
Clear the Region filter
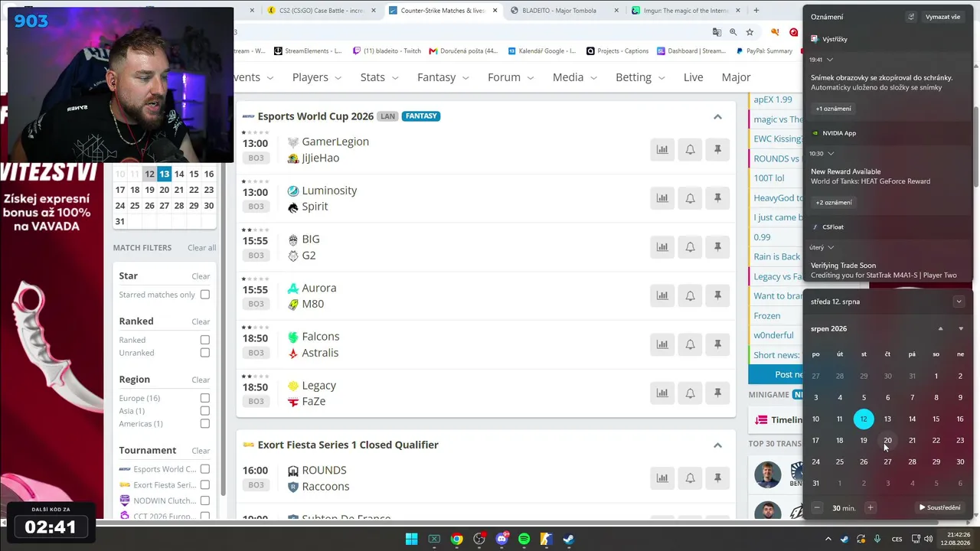pyautogui.click(x=201, y=380)
